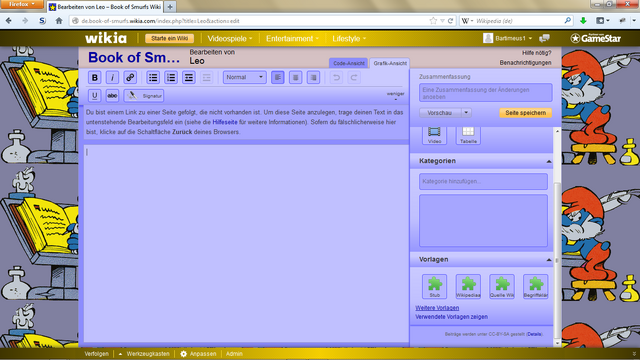This screenshot has width=640, height=360.
Task: Insert a link with the chain icon
Action: pyautogui.click(x=130, y=77)
